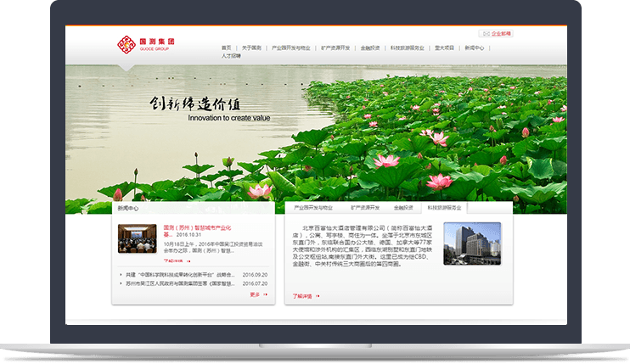
Task: Click the 新闻中心 news panel heading
Action: [x=127, y=208]
